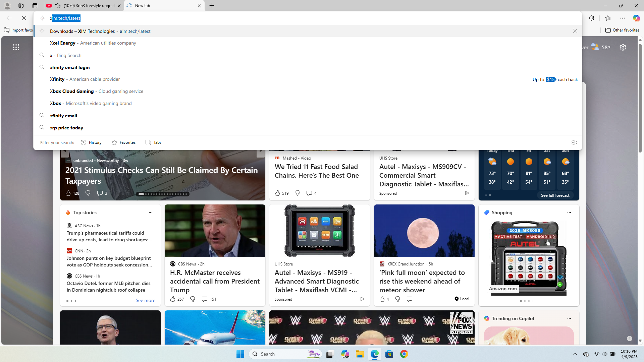Click the Windows taskbar Search box
Viewport: 644px width, 362px height.
click(x=285, y=354)
